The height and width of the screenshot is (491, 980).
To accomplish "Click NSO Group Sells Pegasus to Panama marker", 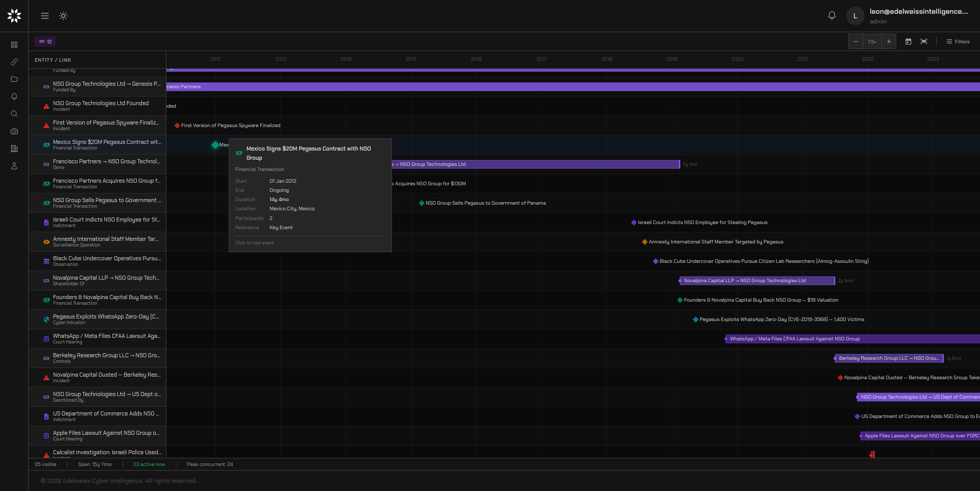I will pos(422,203).
